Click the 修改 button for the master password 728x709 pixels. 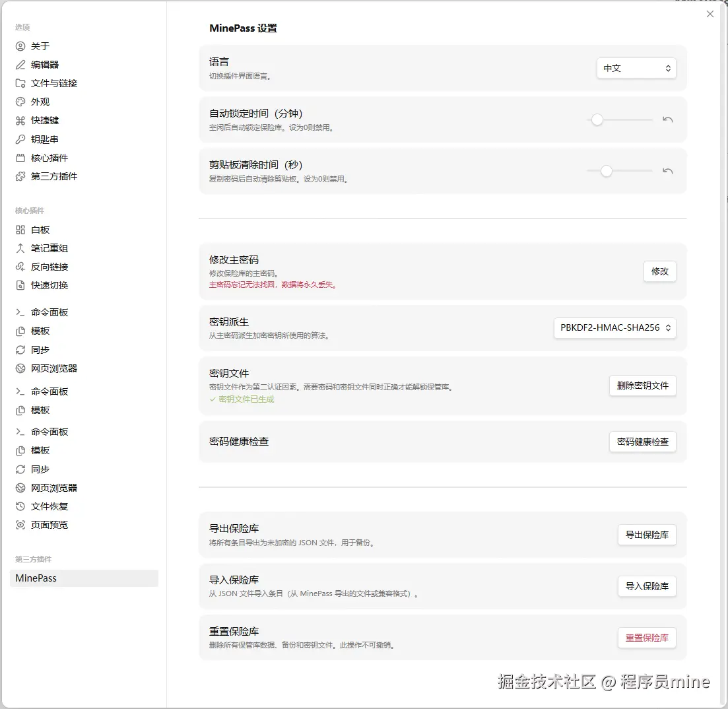(x=660, y=271)
